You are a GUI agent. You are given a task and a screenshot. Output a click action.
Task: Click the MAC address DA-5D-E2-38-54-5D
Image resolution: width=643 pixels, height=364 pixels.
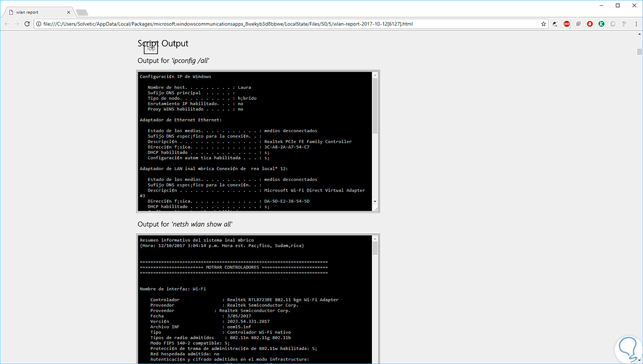286,201
